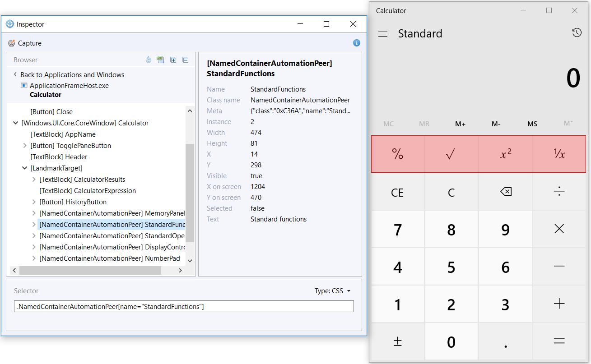
Task: Click the ApplicationFrameHost.exe window icon
Action: [24, 85]
